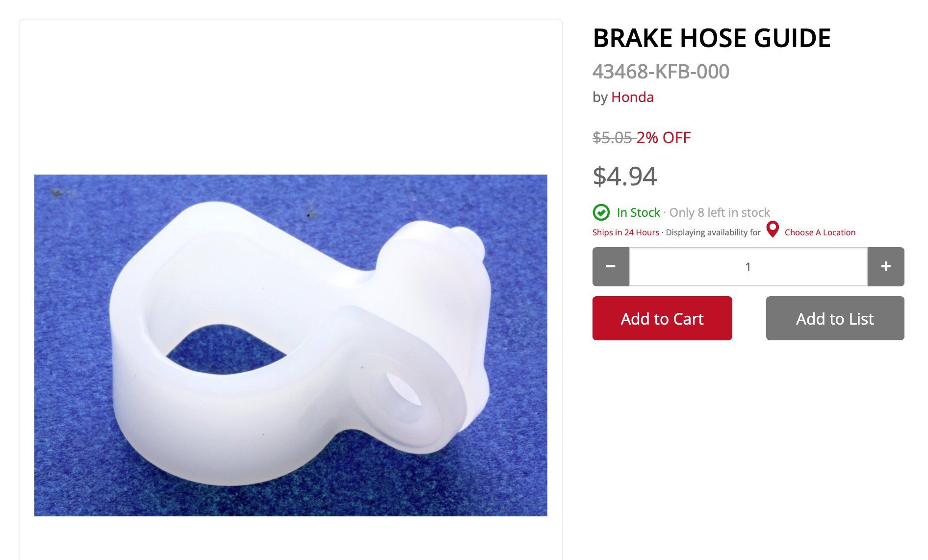Click the 2% OFF discount label
The height and width of the screenshot is (560, 928).
click(x=664, y=138)
